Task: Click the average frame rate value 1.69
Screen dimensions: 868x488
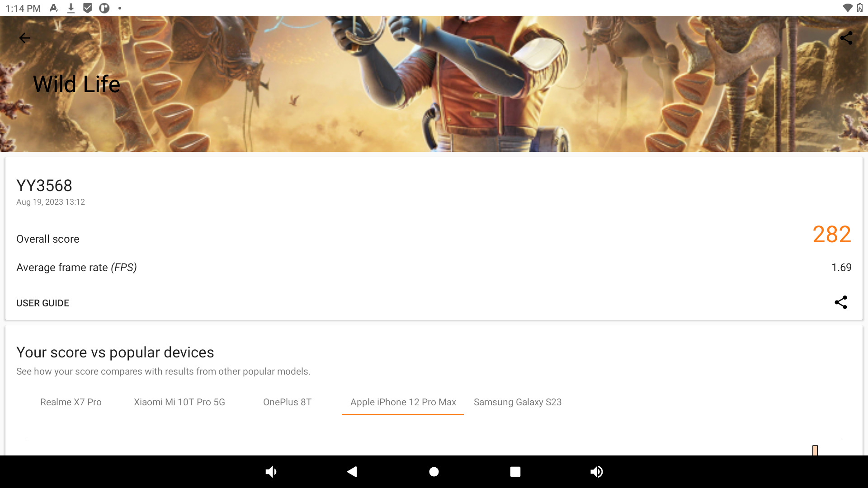Action: pyautogui.click(x=841, y=267)
